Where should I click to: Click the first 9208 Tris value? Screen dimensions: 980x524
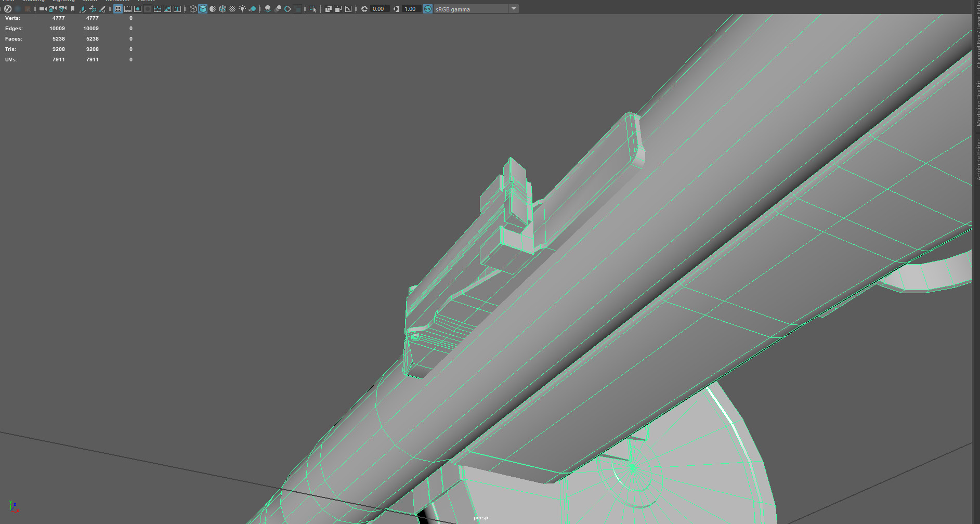59,49
